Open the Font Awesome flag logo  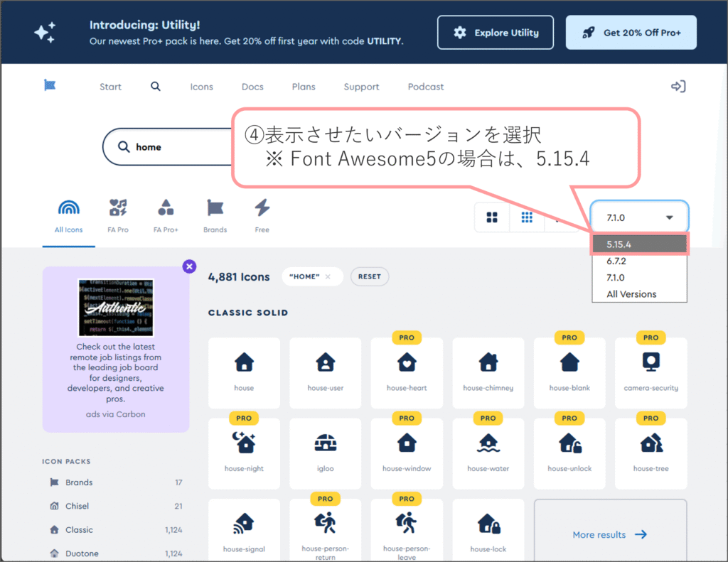point(50,86)
